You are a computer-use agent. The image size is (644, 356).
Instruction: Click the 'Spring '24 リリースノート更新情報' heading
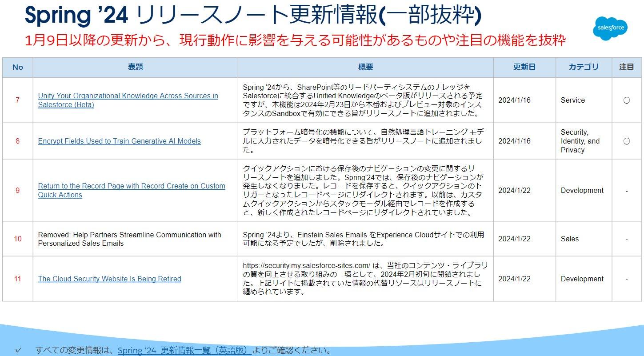253,16
